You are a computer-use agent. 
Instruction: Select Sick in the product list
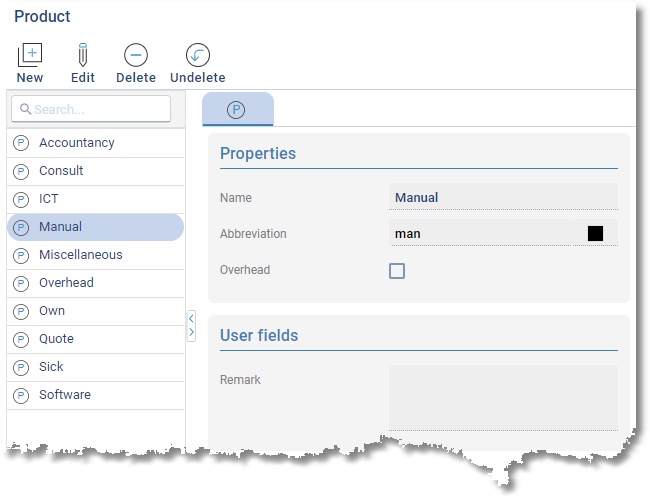[x=95, y=367]
